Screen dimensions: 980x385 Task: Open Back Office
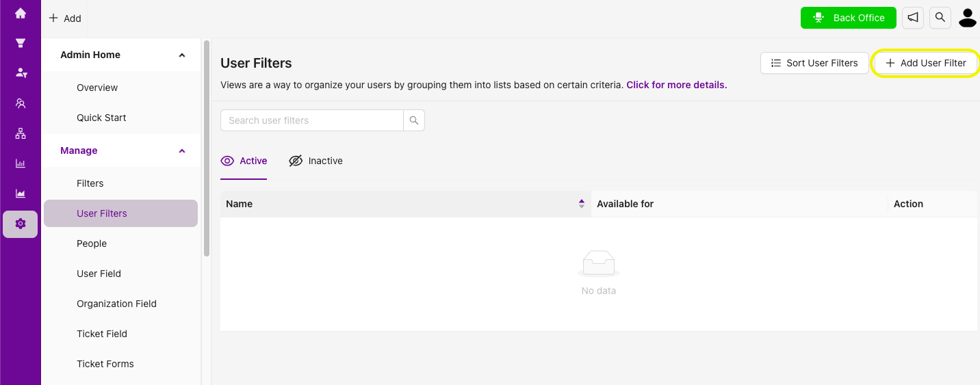(x=849, y=18)
